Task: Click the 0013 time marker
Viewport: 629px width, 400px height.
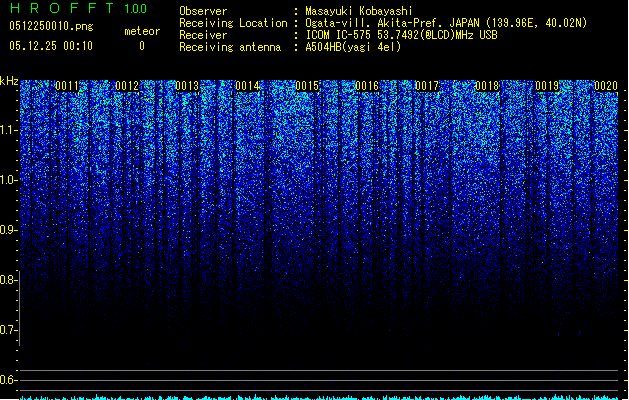Action: point(187,86)
